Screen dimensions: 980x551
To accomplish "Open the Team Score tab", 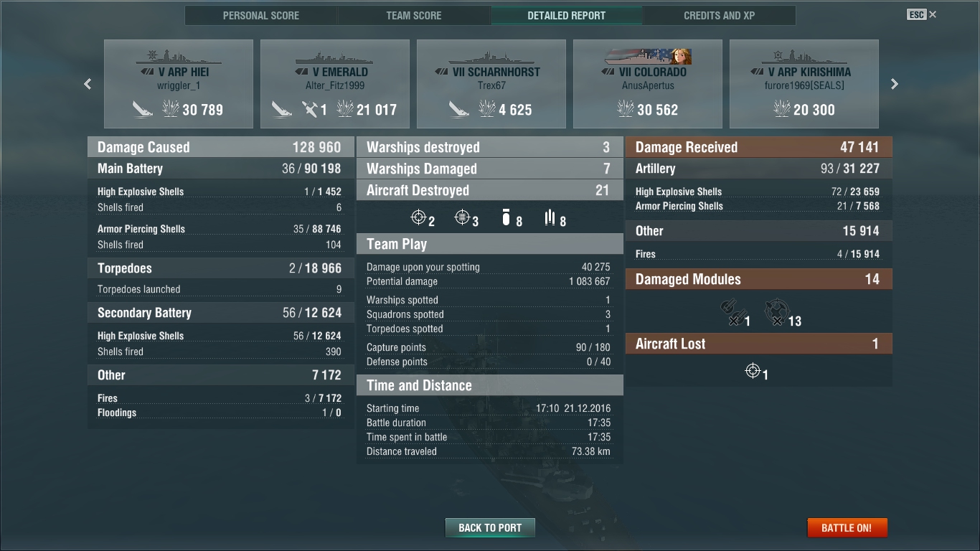I will pyautogui.click(x=414, y=15).
